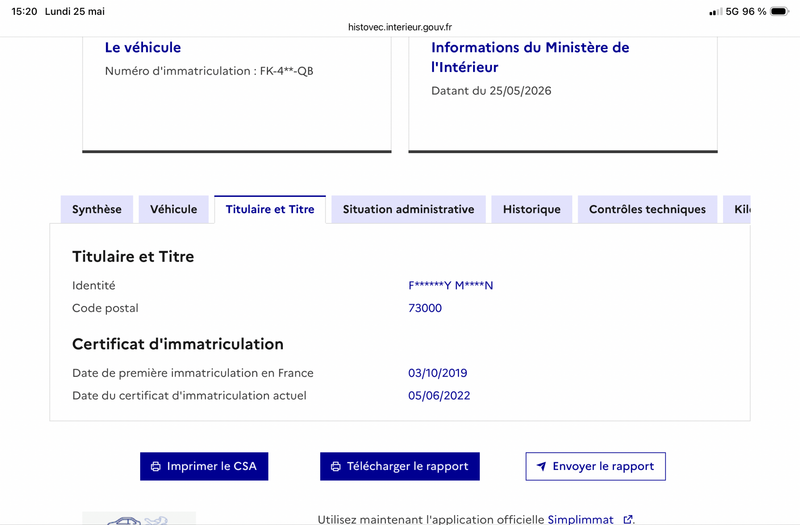
Task: Open the Situation administrative tab
Action: click(x=408, y=209)
